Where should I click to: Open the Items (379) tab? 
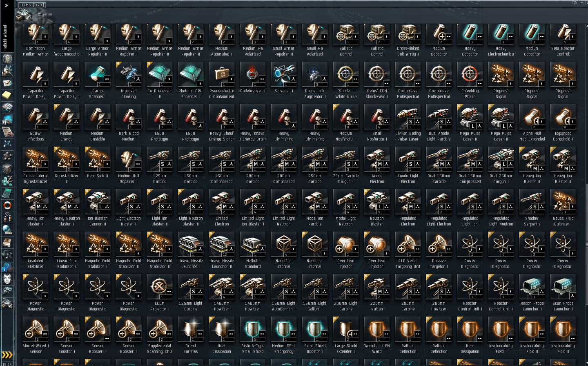coord(32,5)
